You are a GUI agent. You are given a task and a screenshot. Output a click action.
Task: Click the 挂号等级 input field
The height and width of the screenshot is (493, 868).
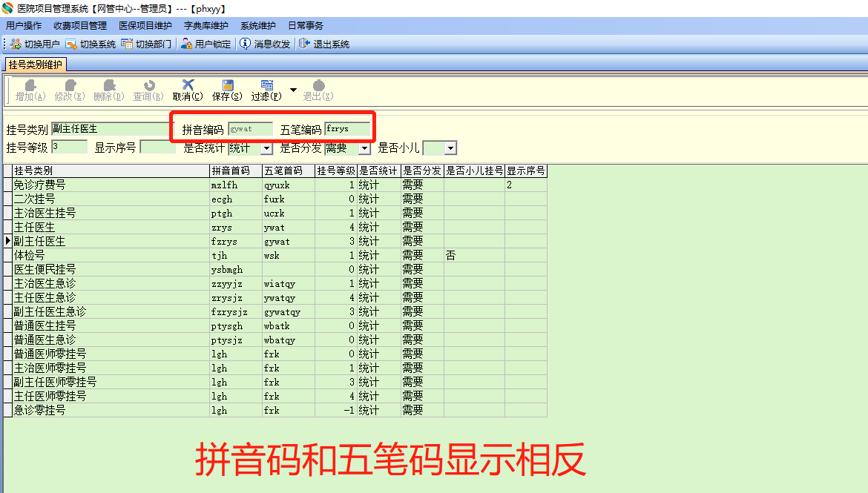click(x=69, y=148)
